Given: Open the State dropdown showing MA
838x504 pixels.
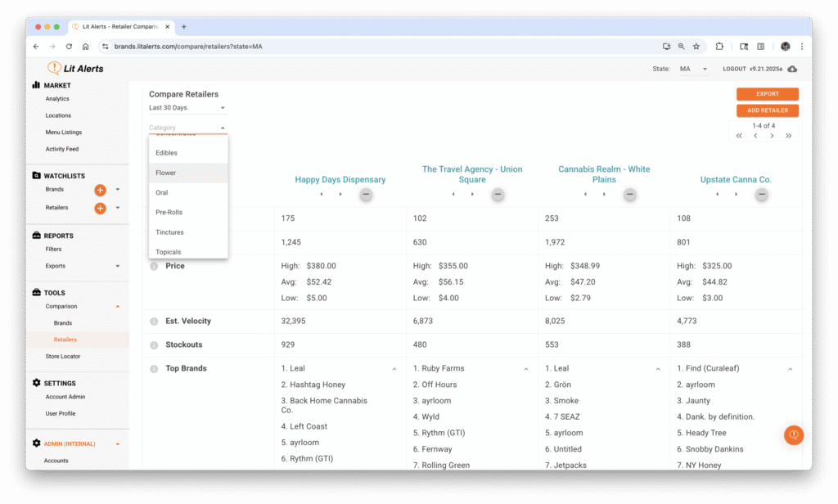Looking at the screenshot, I should point(693,69).
